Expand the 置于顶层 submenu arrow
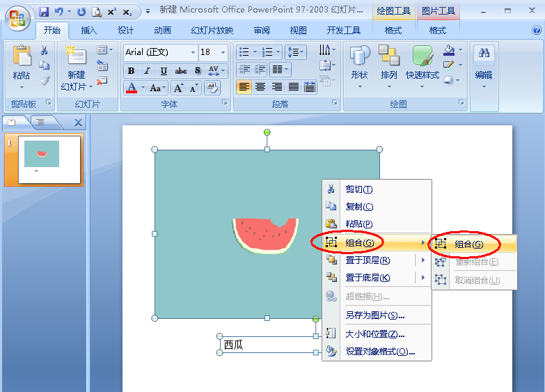545x392 pixels. [423, 260]
